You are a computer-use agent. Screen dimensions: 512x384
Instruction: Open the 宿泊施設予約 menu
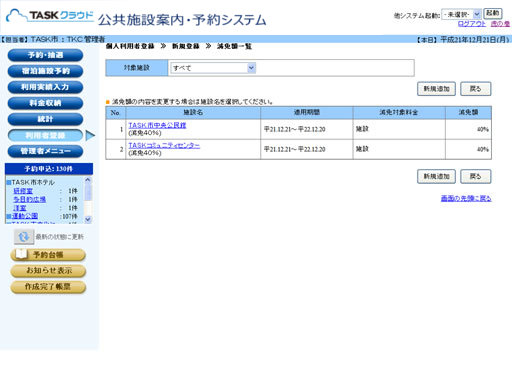(x=45, y=71)
